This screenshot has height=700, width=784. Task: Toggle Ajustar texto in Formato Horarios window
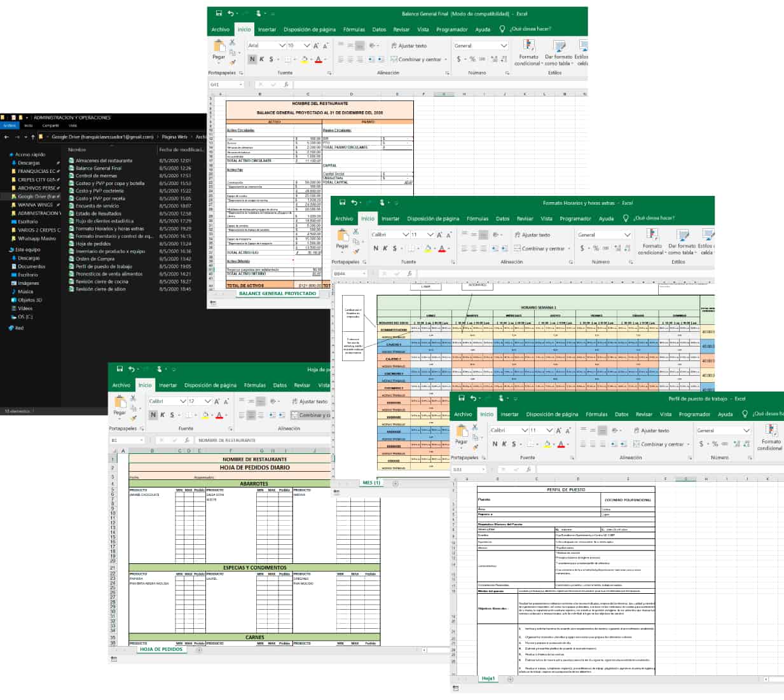click(x=532, y=235)
